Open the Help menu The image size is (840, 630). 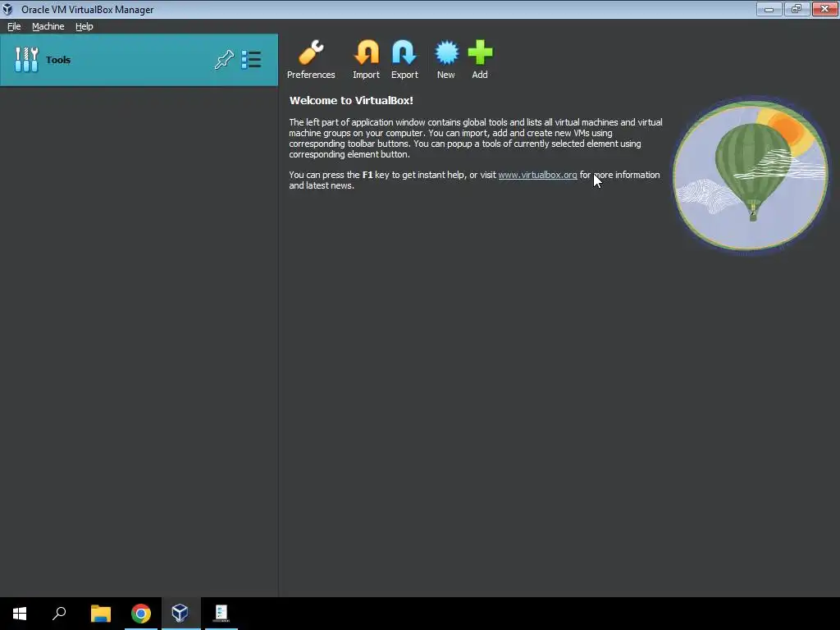pos(84,26)
